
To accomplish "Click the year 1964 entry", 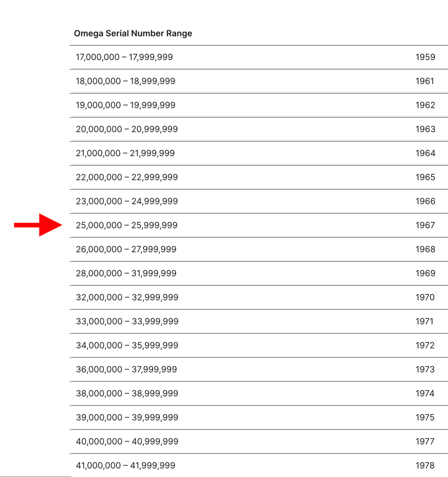I will (x=425, y=153).
